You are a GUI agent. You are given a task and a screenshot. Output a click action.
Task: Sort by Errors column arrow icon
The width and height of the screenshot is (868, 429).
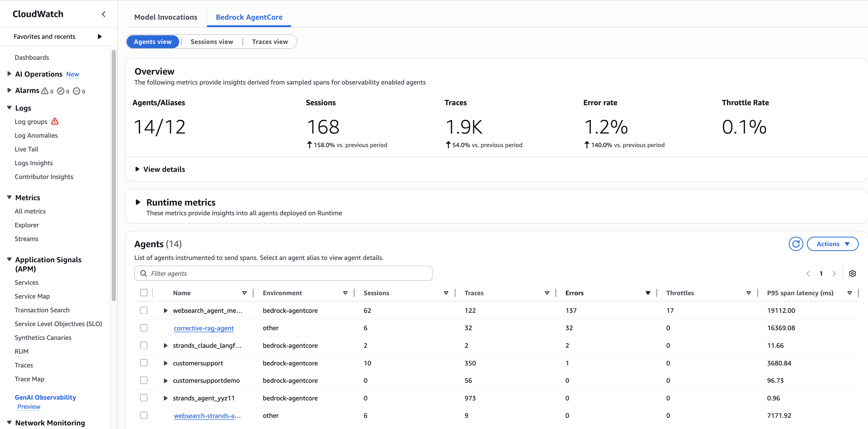648,293
